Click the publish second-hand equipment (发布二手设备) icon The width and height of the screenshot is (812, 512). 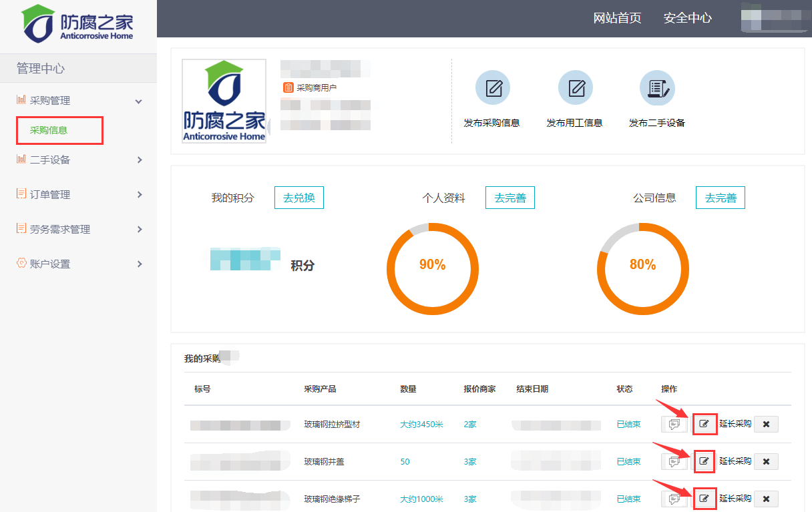tap(657, 88)
